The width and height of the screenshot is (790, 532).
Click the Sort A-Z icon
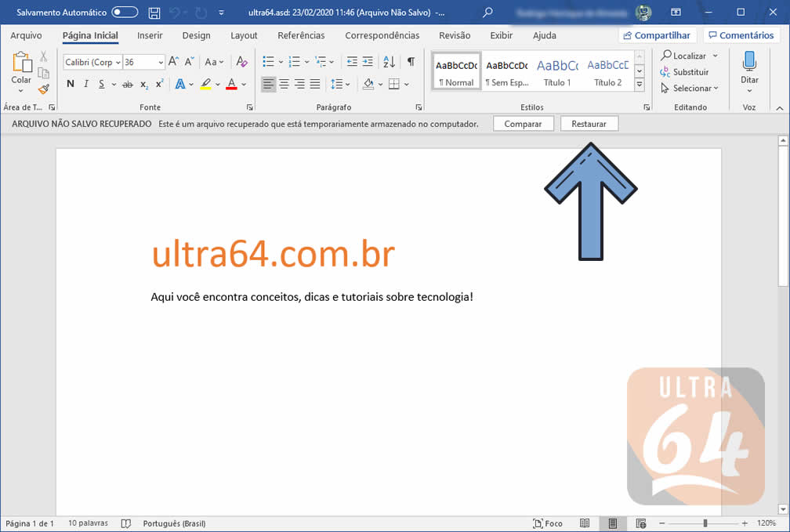click(x=390, y=62)
